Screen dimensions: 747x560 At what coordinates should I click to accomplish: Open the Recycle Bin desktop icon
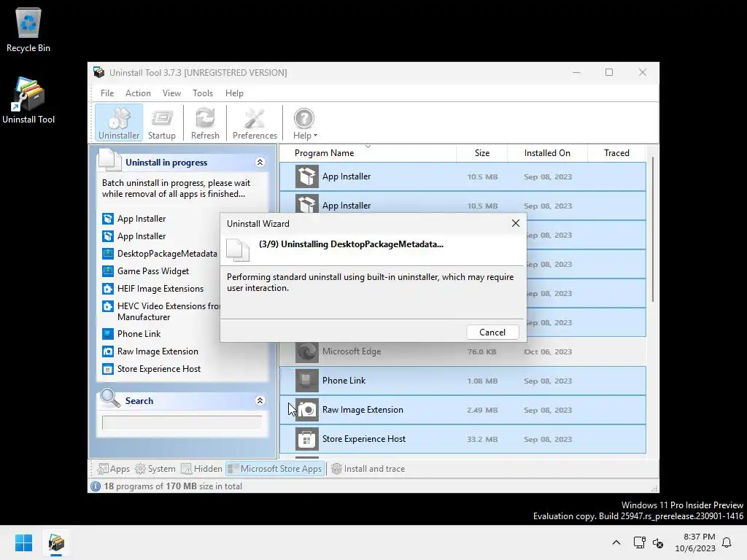click(28, 29)
